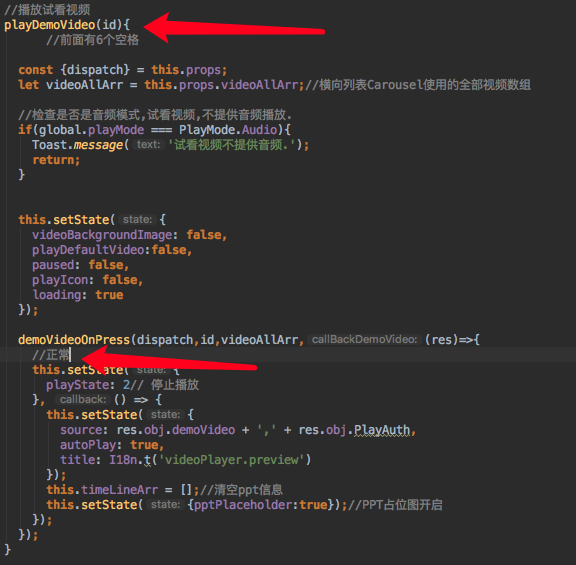576x565 pixels.
Task: Click 'Toast.message' method call
Action: click(x=78, y=145)
